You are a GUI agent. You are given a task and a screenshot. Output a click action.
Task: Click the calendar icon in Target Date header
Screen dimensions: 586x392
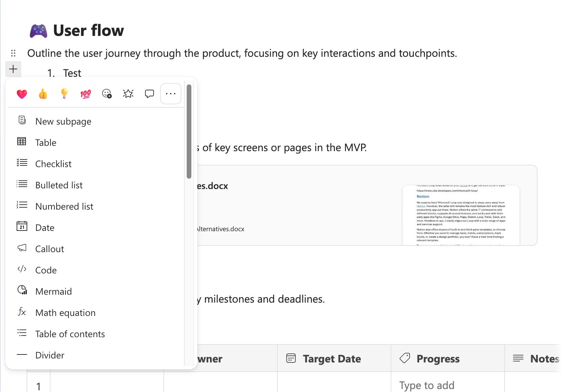(291, 358)
